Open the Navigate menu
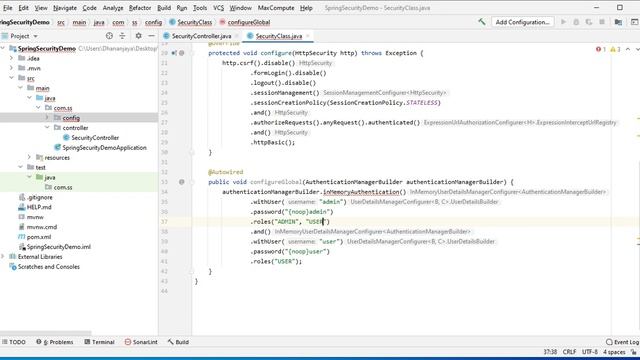 [x=65, y=8]
